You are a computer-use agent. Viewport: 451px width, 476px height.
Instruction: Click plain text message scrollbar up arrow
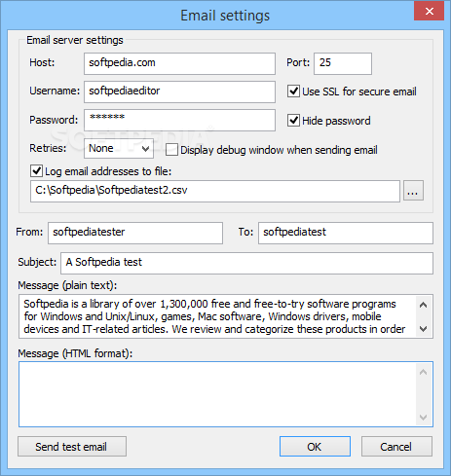(423, 305)
